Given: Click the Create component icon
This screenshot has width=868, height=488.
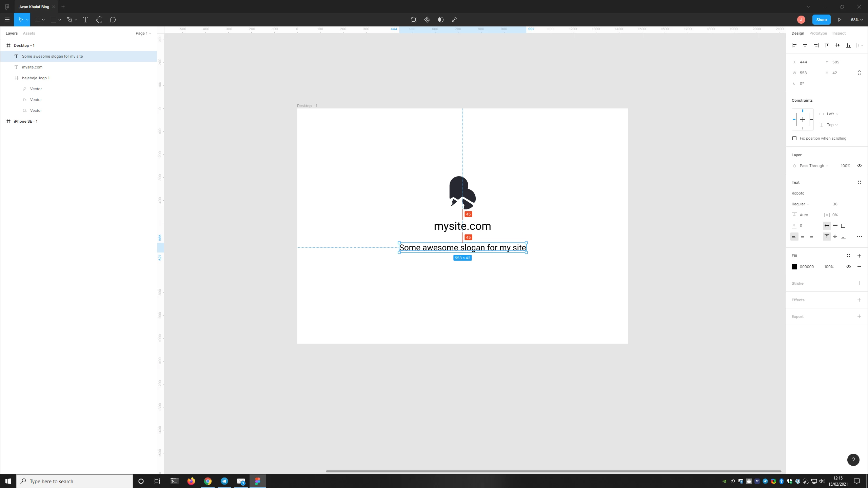Looking at the screenshot, I should pyautogui.click(x=427, y=20).
